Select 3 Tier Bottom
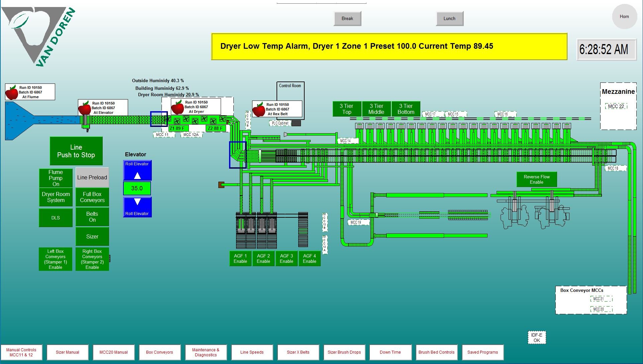This screenshot has height=364, width=643. (406, 109)
